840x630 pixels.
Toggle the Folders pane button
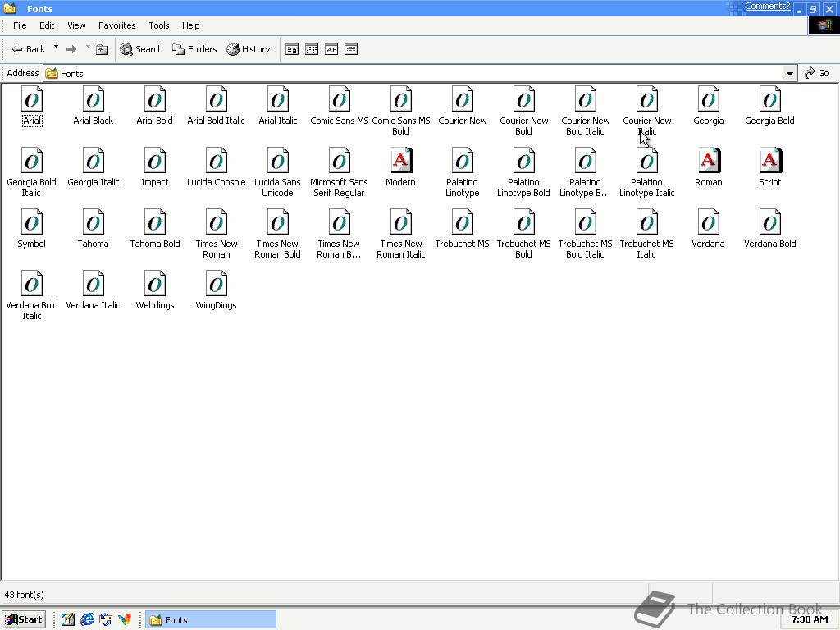click(194, 49)
